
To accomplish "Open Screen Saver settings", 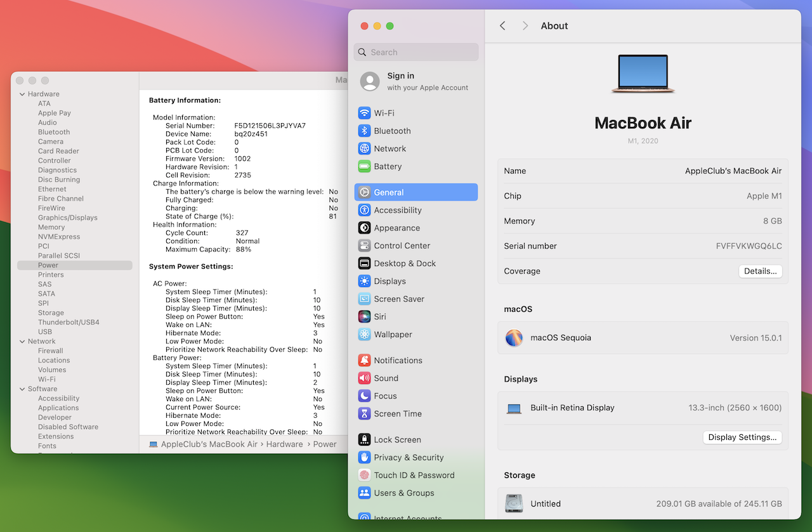I will tap(416, 299).
